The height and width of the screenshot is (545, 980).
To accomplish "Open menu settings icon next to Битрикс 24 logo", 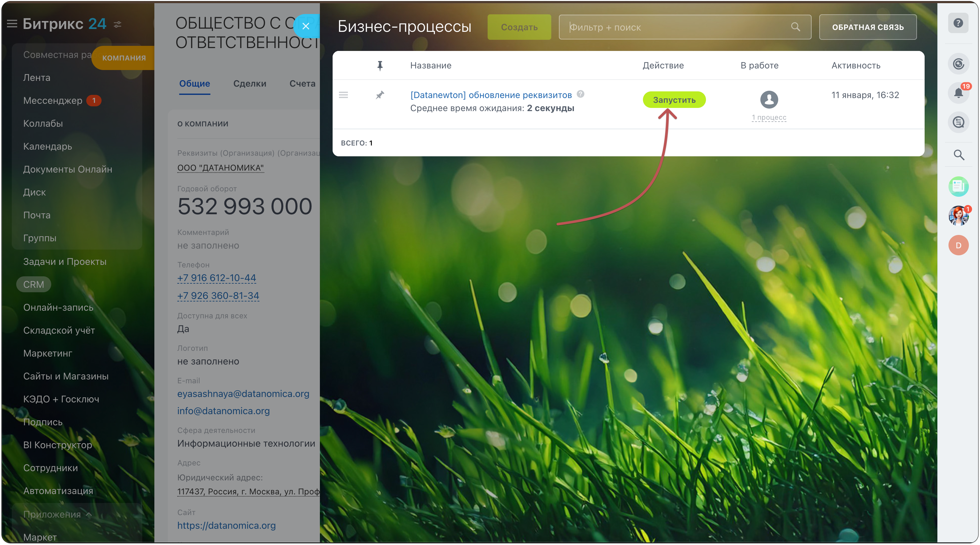I will click(x=117, y=25).
